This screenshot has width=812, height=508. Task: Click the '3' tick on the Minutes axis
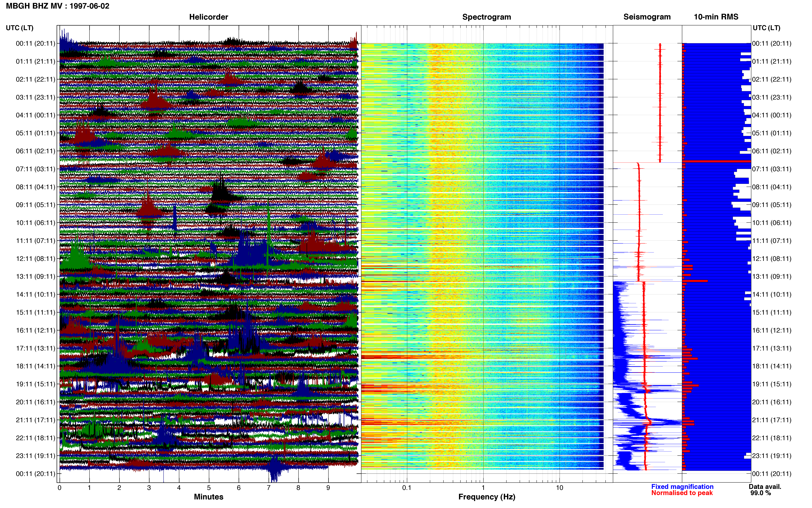tap(149, 487)
